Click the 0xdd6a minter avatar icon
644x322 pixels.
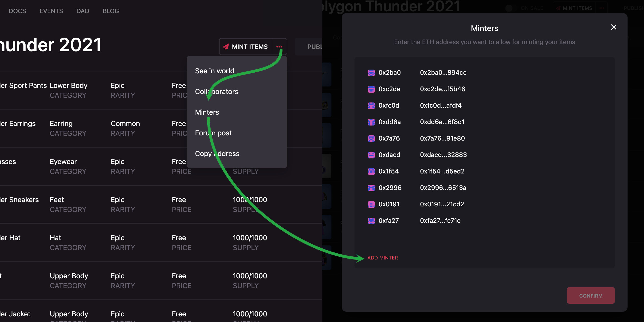tap(371, 122)
